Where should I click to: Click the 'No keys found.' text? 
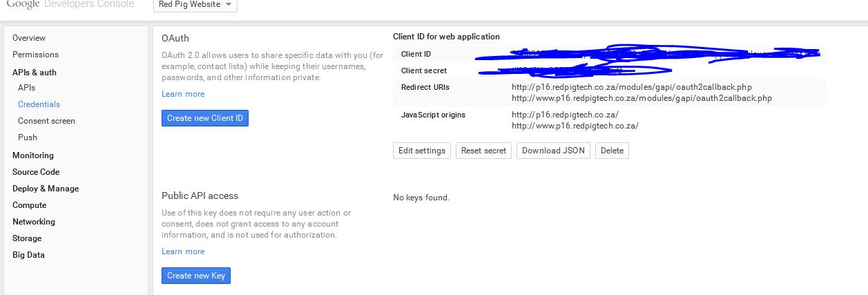(421, 198)
